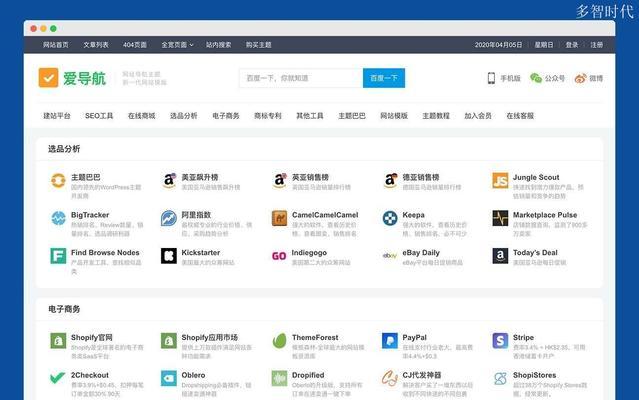Open 文章列表 in top bar
The width and height of the screenshot is (639, 400).
[96, 45]
